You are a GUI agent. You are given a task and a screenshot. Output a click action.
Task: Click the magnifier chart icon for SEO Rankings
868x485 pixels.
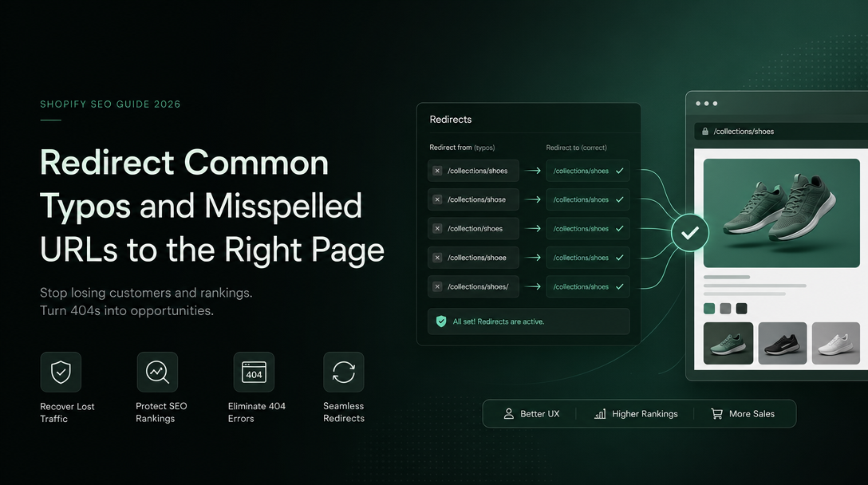click(x=157, y=372)
